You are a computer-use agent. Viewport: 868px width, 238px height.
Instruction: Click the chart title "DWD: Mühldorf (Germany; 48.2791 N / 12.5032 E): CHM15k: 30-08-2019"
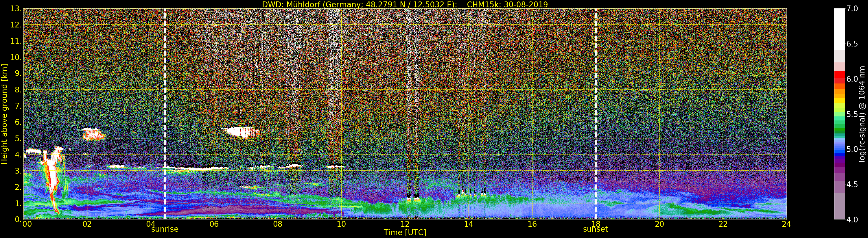(405, 4)
